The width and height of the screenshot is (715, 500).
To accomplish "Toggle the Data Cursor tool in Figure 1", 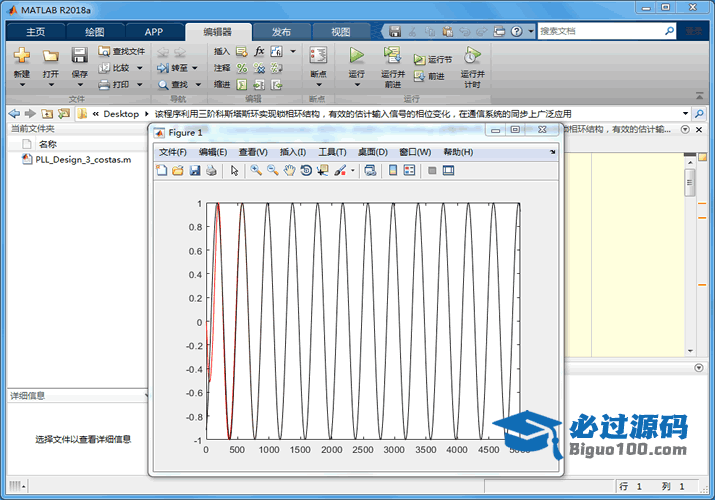I will pyautogui.click(x=323, y=170).
